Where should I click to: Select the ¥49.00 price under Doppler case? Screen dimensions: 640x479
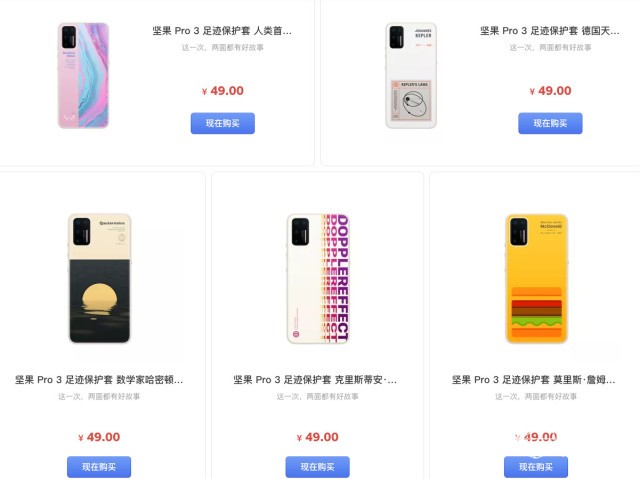pyautogui.click(x=318, y=437)
